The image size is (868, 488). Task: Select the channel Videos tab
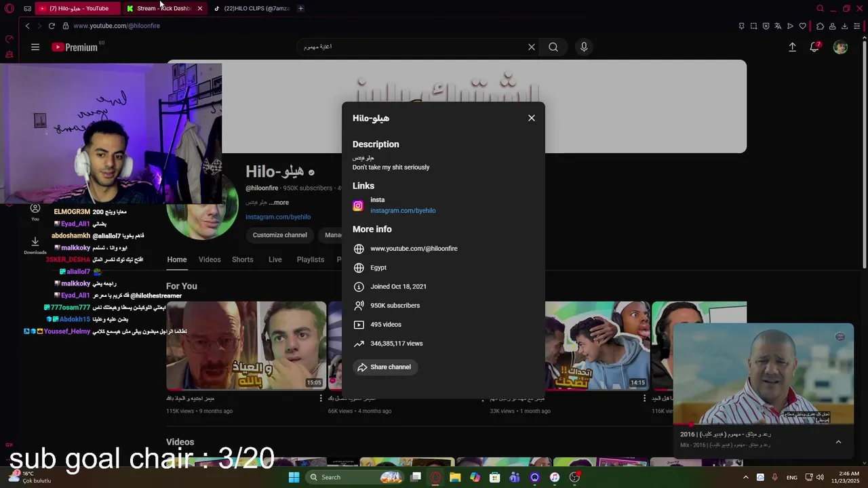pyautogui.click(x=210, y=260)
